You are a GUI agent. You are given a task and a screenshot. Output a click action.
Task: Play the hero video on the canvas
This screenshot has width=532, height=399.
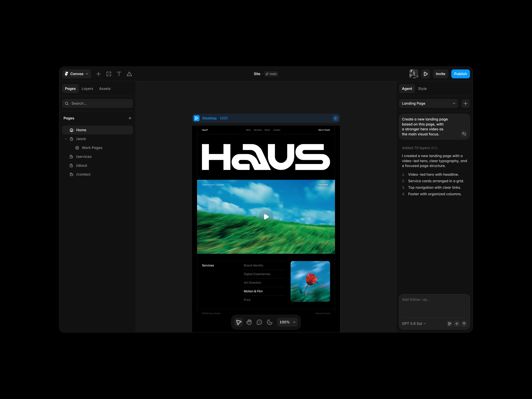pos(266,217)
